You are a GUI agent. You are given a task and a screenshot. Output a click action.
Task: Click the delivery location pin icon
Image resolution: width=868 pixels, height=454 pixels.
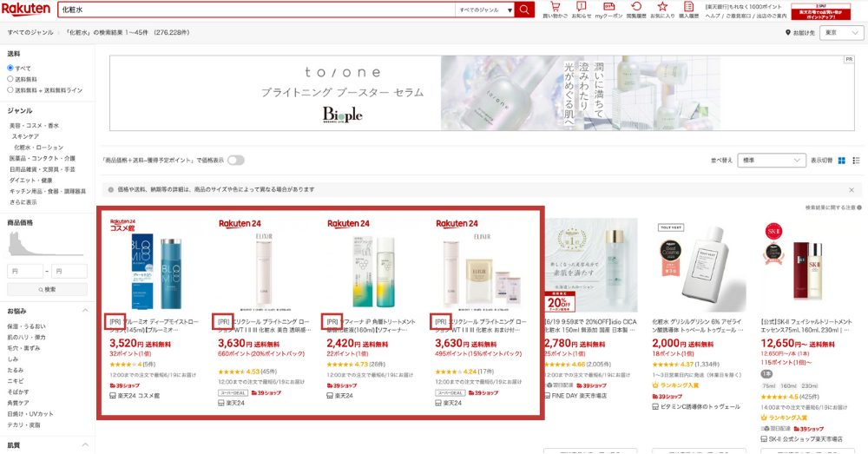pyautogui.click(x=788, y=33)
